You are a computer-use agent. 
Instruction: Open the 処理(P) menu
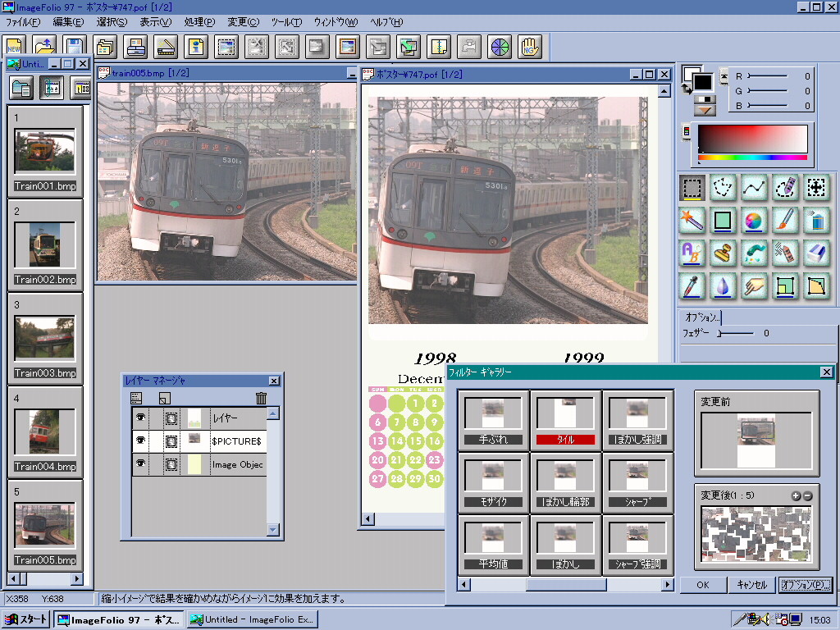199,22
